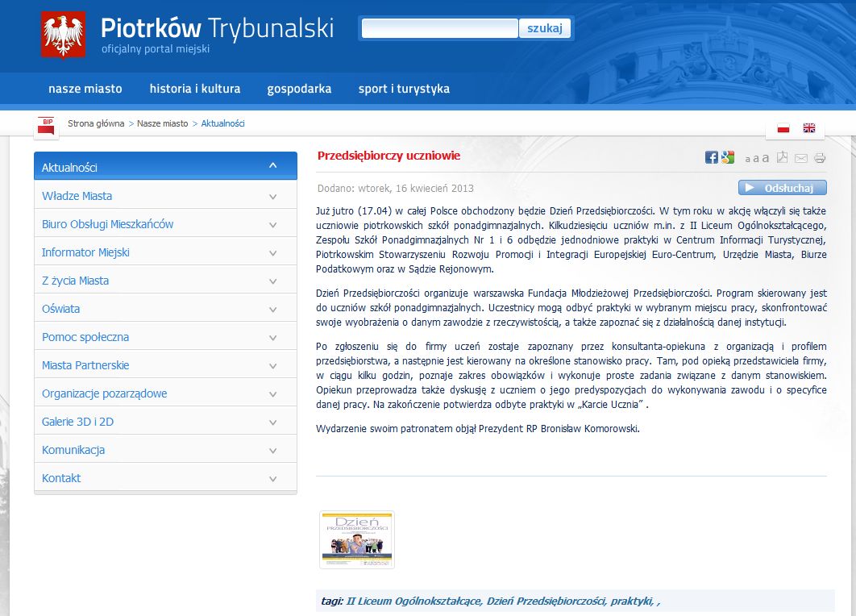
Task: Open Pomoc społeczna sidebar item
Action: pyautogui.click(x=85, y=338)
